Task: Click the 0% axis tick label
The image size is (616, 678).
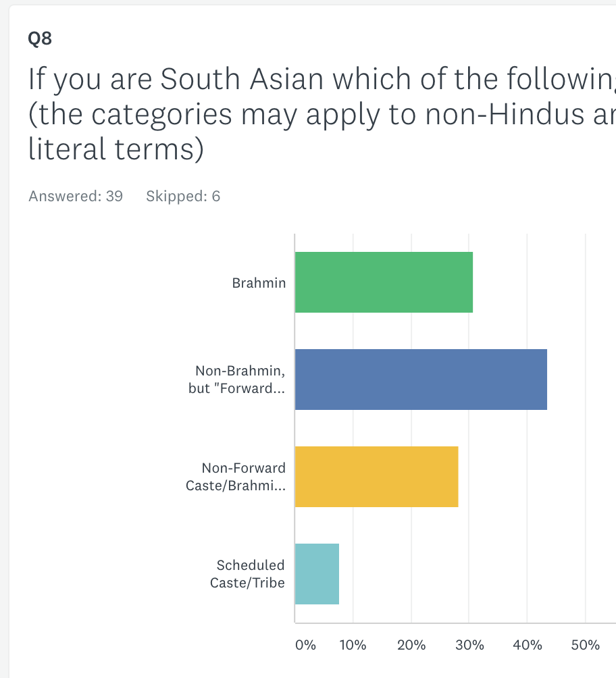Action: tap(306, 645)
